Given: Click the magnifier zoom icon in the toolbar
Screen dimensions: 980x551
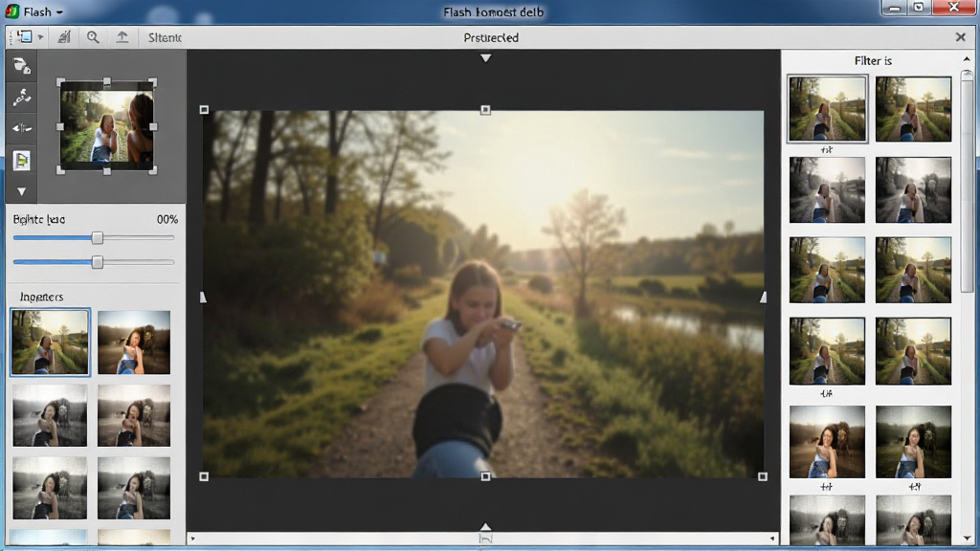Looking at the screenshot, I should pyautogui.click(x=93, y=37).
